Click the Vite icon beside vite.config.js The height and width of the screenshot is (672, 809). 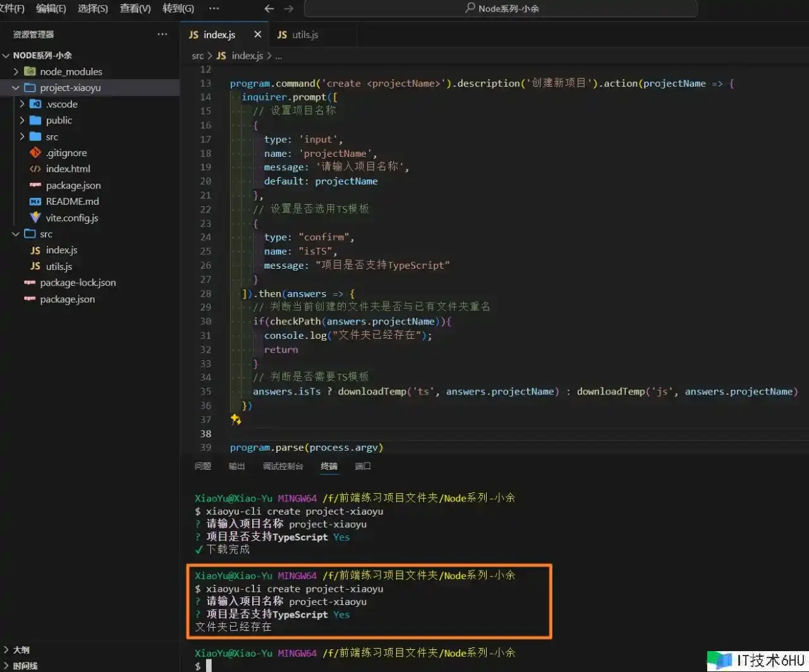(35, 217)
